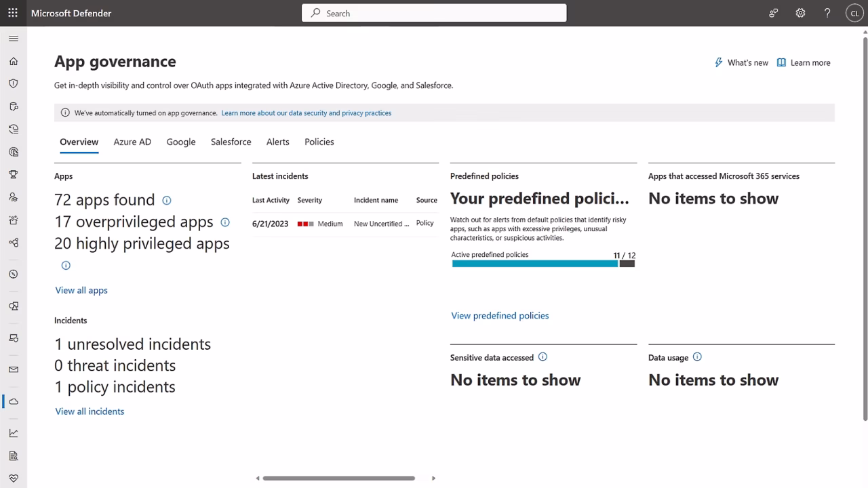Click 1 policy incidents
The height and width of the screenshot is (488, 868).
[x=115, y=387]
